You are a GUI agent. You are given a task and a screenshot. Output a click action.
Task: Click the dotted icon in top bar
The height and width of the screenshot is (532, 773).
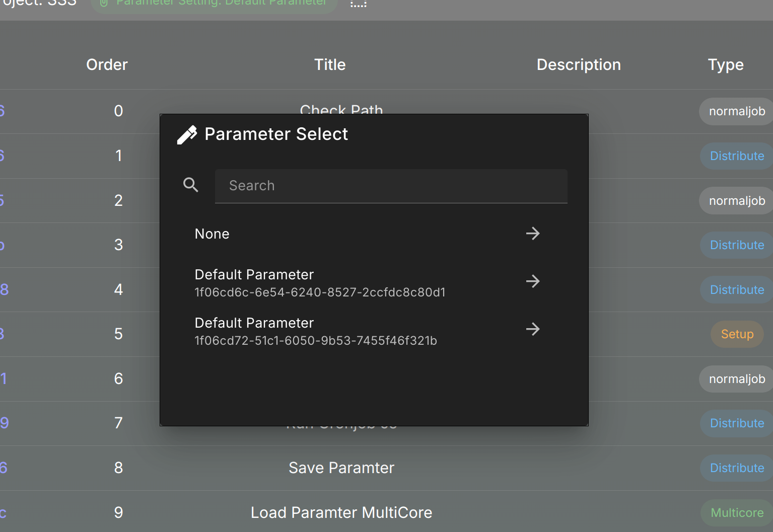[x=358, y=4]
